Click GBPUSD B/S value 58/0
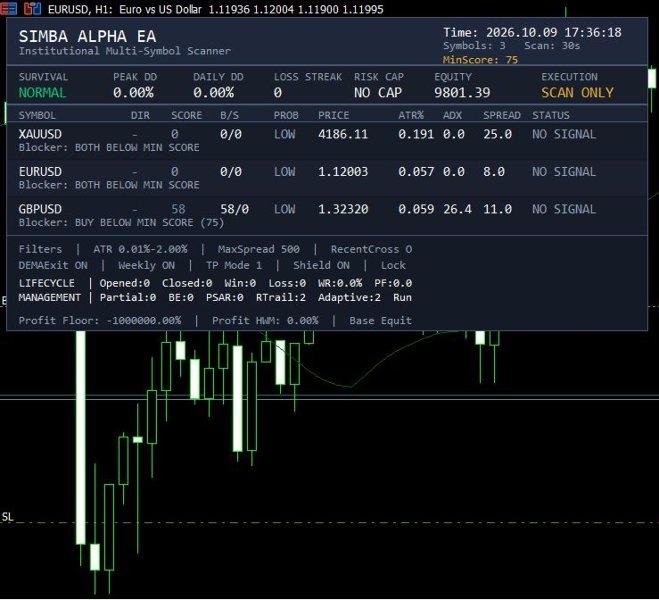Image resolution: width=659 pixels, height=600 pixels. pyautogui.click(x=235, y=209)
